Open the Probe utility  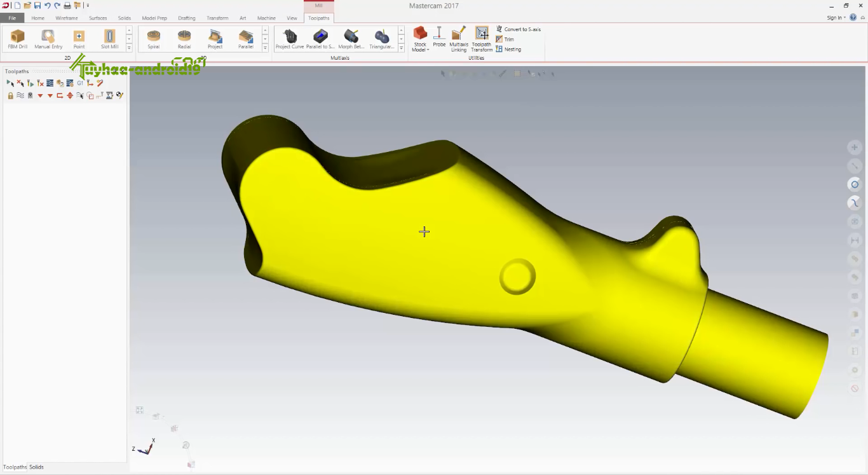(439, 37)
